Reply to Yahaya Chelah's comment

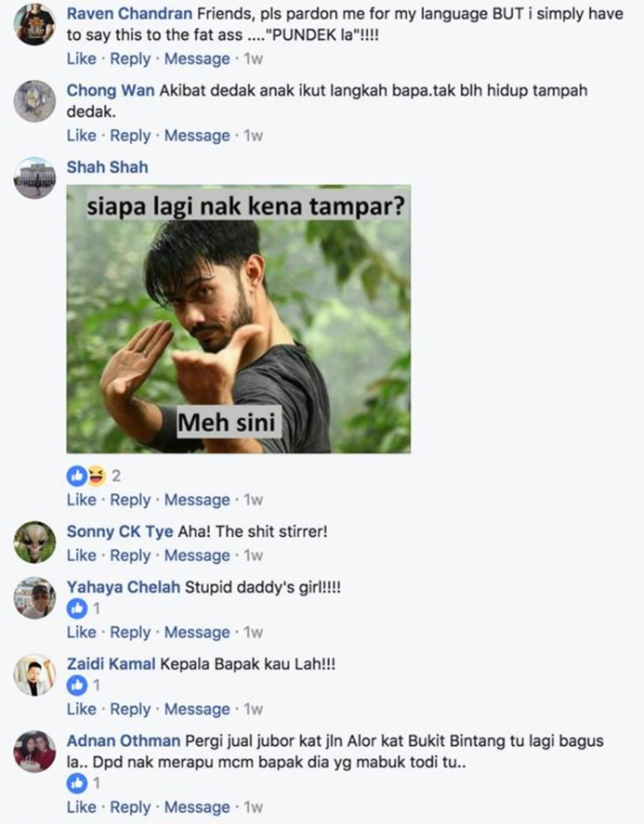pos(130,633)
